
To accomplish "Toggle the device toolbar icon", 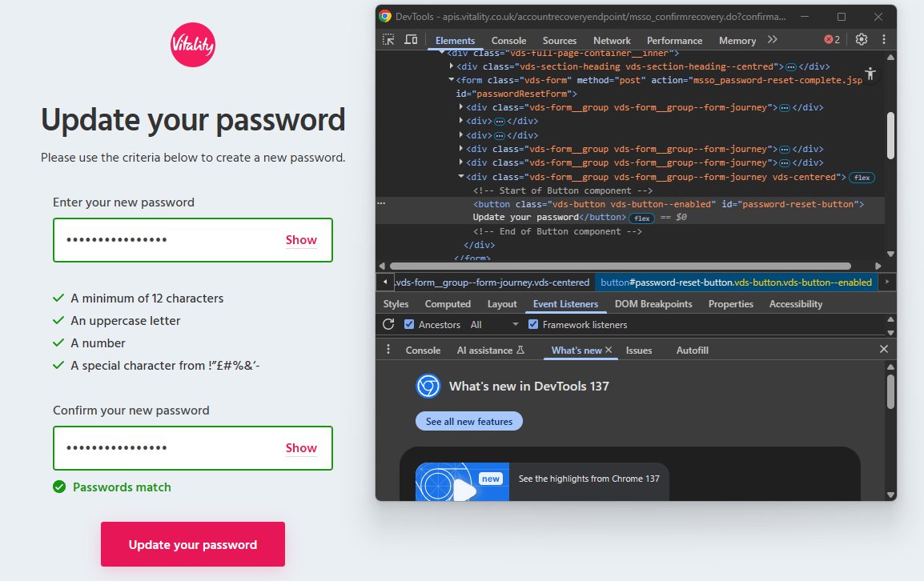I will (x=411, y=39).
